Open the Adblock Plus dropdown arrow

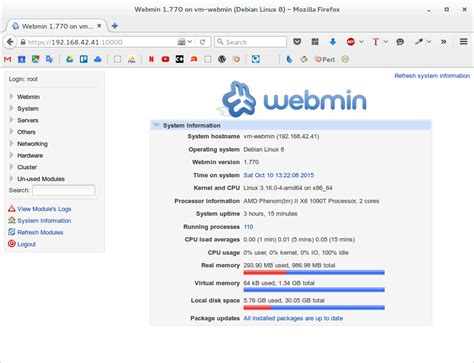(x=361, y=42)
